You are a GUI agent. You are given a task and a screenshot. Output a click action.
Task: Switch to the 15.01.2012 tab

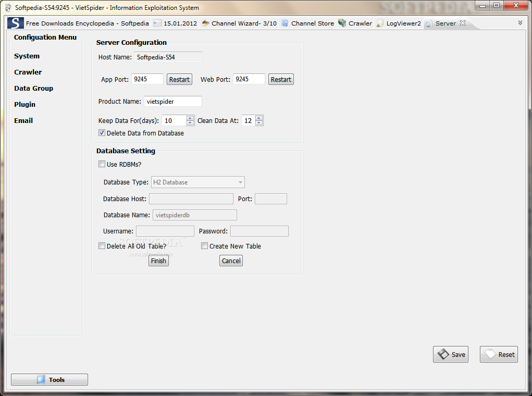[x=180, y=23]
